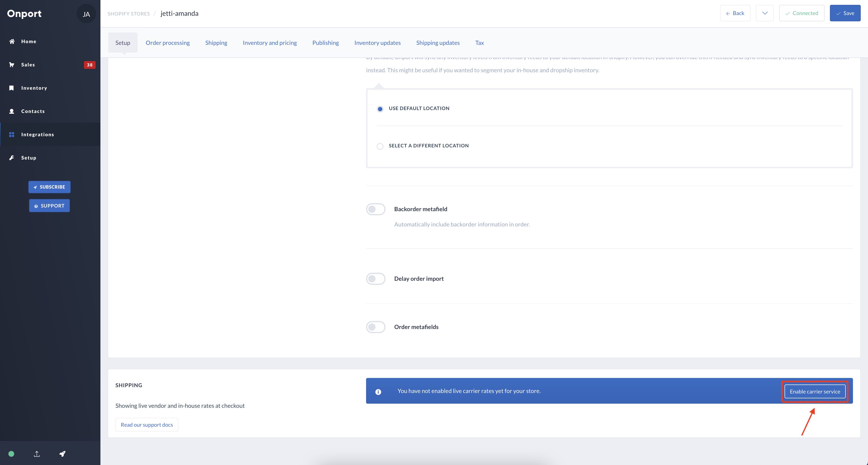Click the Onport logo
Viewport: 868px width, 465px height.
click(24, 14)
